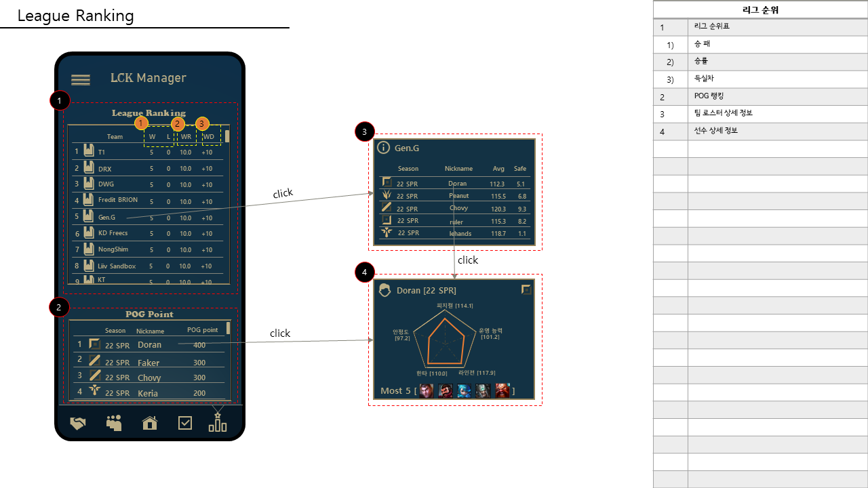Click the Safe column header in Gen.G panel
Image resolution: width=868 pixels, height=488 pixels.
pos(520,169)
